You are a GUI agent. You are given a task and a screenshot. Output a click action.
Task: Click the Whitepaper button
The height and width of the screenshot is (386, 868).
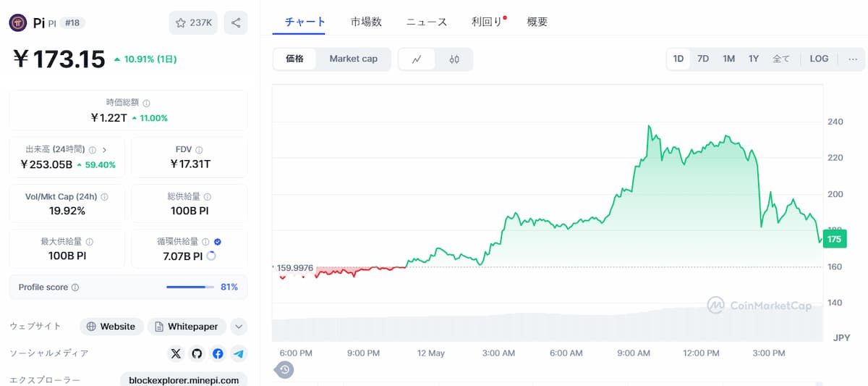[187, 327]
